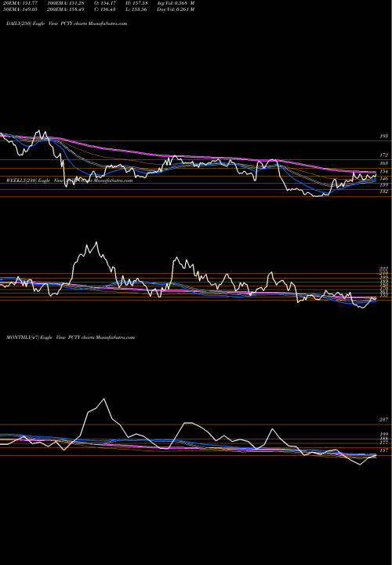
Task: Click the 132 price level on daily chart
Action: tap(384, 191)
